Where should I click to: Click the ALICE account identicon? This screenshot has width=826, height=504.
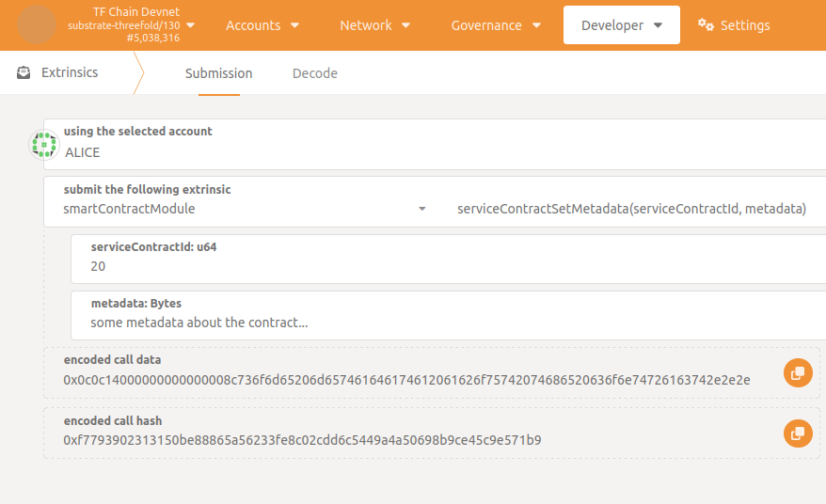45,144
